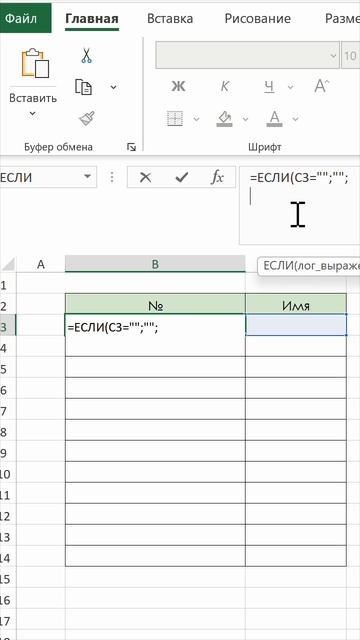Open fill color dropdown arrow
This screenshot has height=640, width=360.
[245, 119]
